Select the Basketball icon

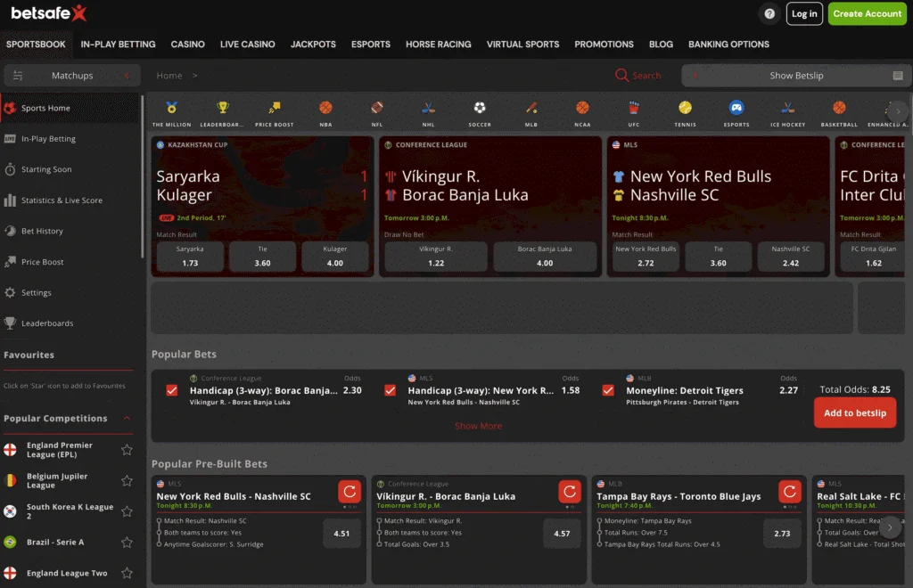point(839,108)
